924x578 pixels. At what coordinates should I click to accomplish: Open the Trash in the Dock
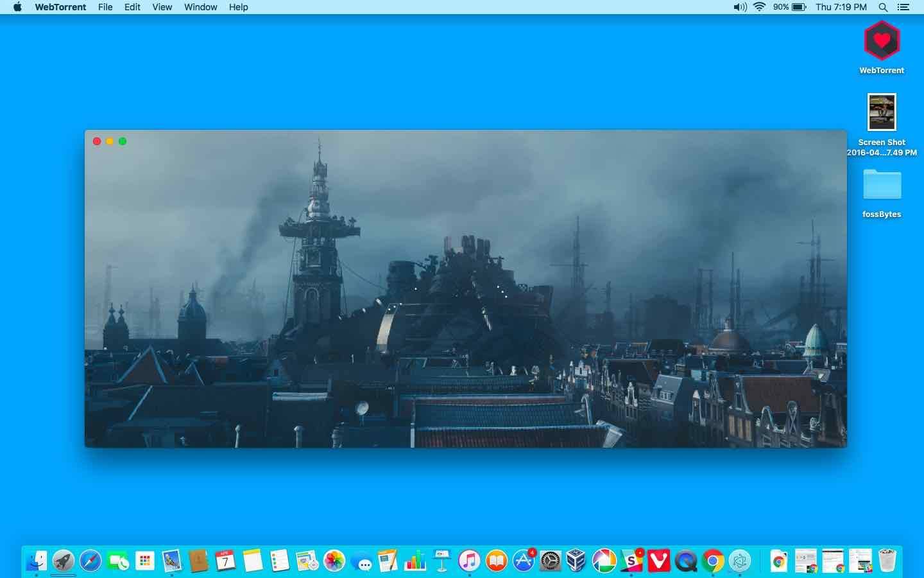[887, 561]
